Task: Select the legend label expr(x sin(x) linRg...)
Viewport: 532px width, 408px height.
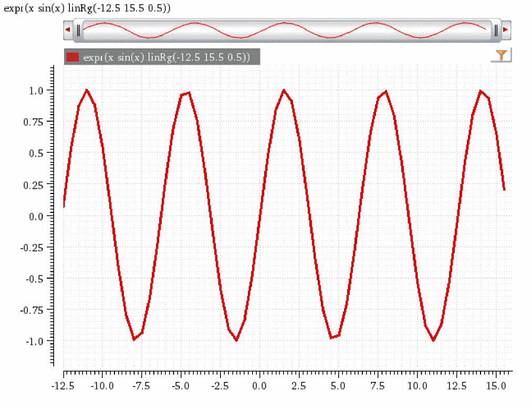Action: (166, 57)
